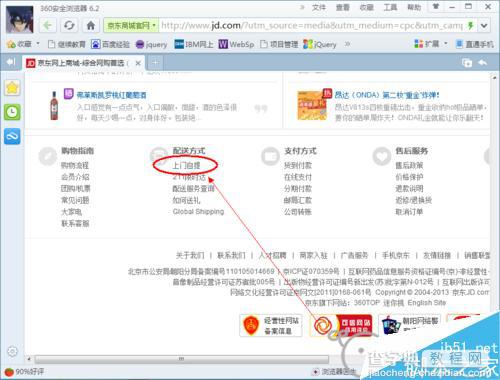Toggle the sidebar collapse arrow left of tabs
Screen dimensions: 500x380
[11, 62]
